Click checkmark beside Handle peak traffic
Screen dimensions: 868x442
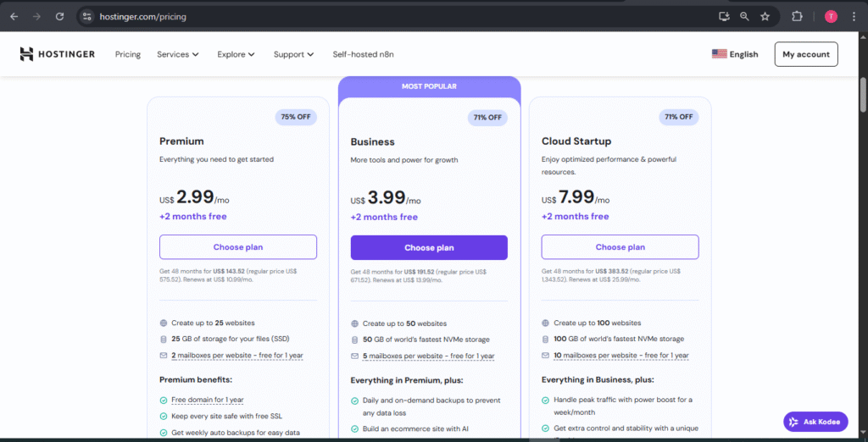click(x=545, y=400)
